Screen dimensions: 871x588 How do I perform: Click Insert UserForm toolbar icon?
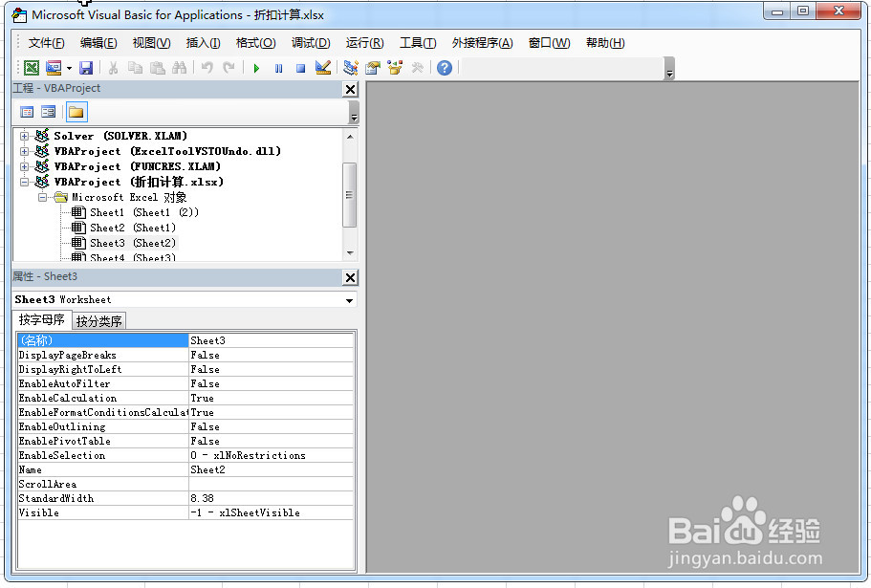tap(54, 68)
